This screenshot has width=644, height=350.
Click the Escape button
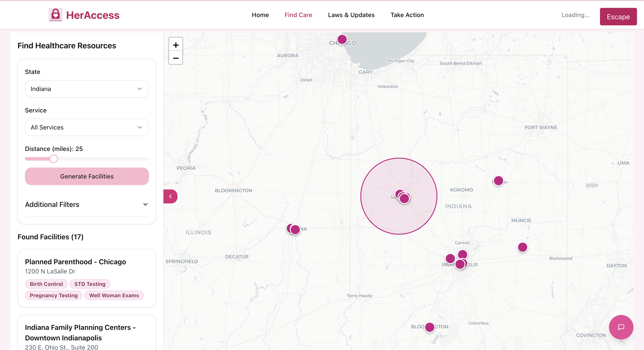pos(618,17)
